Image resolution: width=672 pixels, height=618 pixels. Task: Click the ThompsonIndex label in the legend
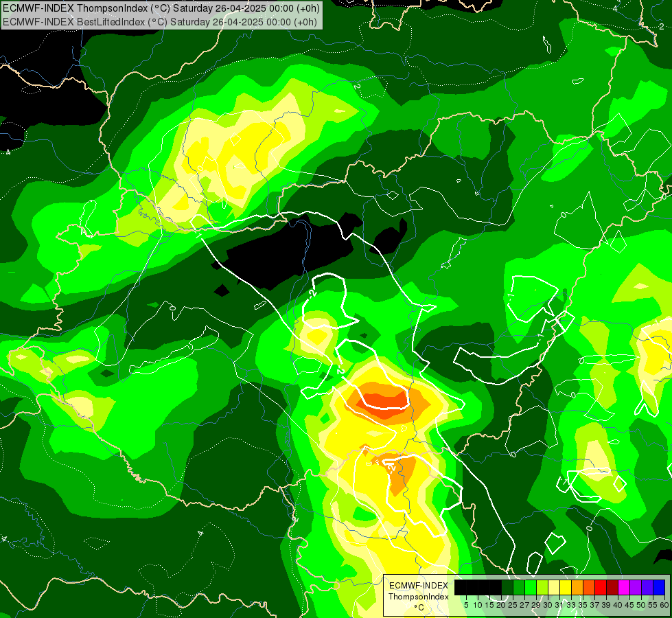coord(418,597)
